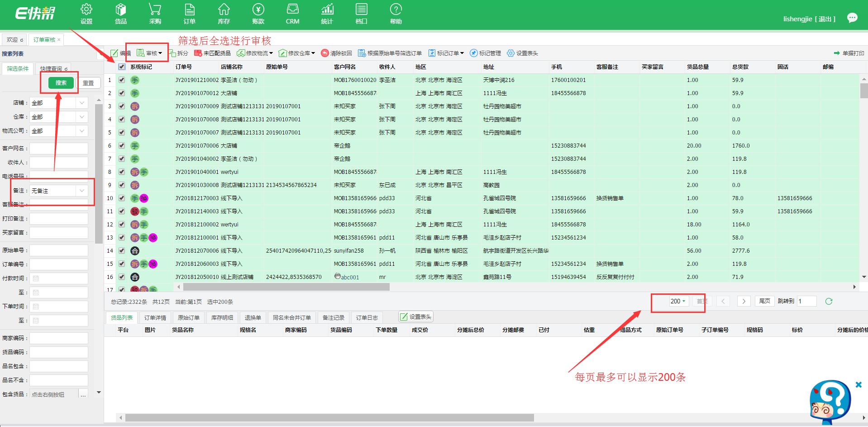868x427 pixels.
Task: Uncheck order JY201901210002 row checkbox
Action: (122, 80)
